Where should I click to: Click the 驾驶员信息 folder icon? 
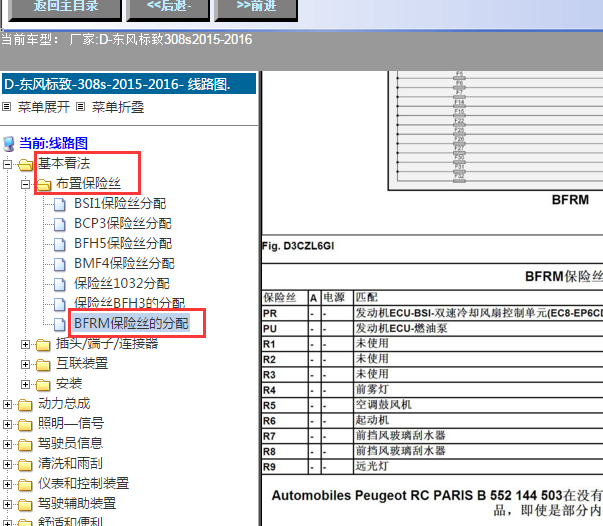click(x=25, y=445)
